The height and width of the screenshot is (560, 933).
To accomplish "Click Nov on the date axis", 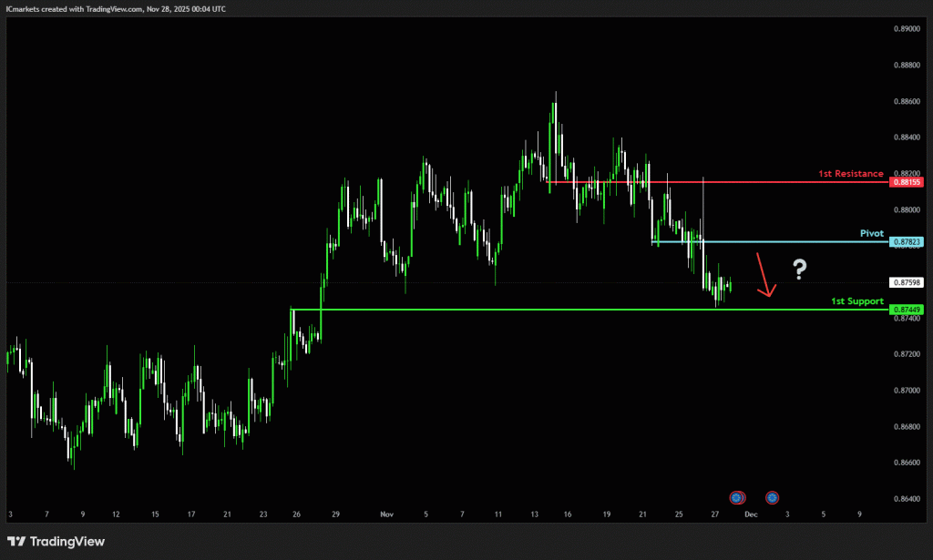I will tap(387, 514).
